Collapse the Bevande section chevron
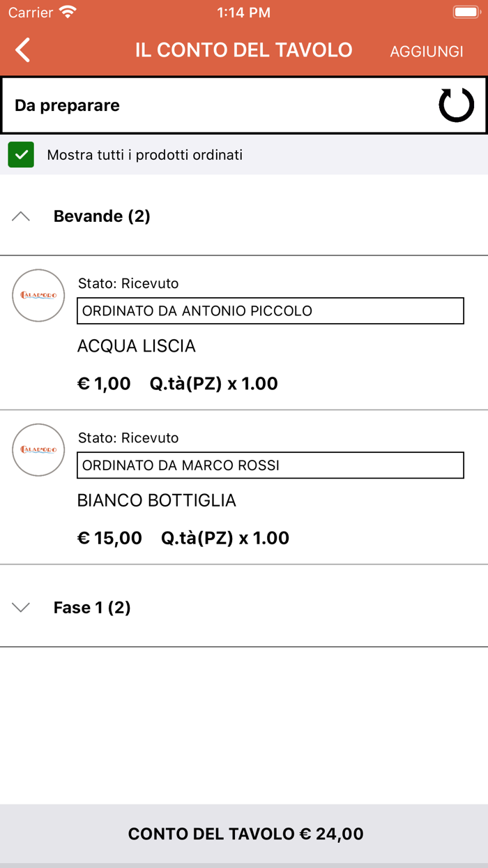This screenshot has width=488, height=868. point(22,216)
